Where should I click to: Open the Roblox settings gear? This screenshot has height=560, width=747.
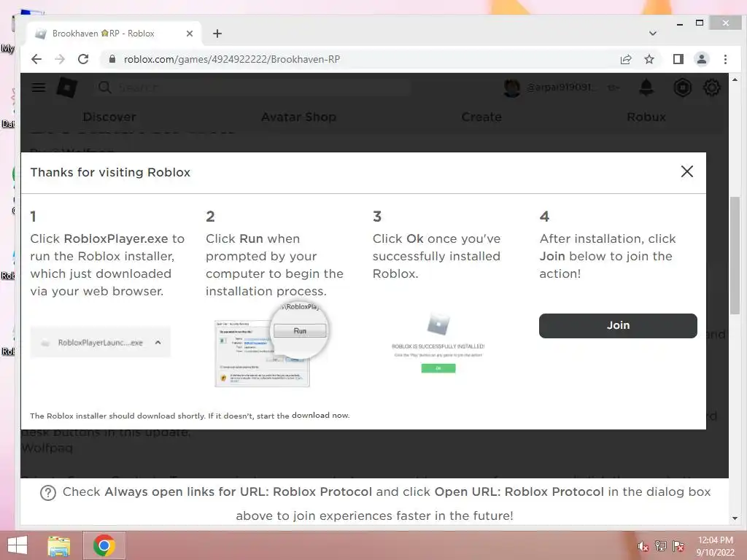click(711, 87)
